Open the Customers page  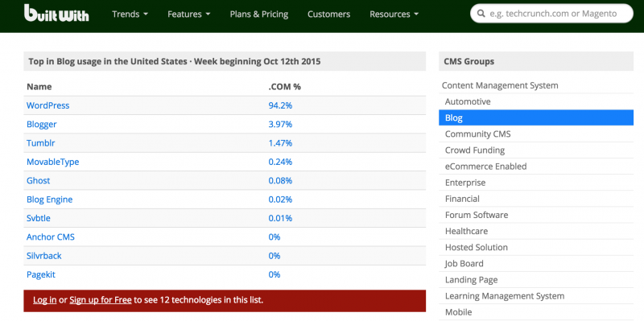point(328,14)
